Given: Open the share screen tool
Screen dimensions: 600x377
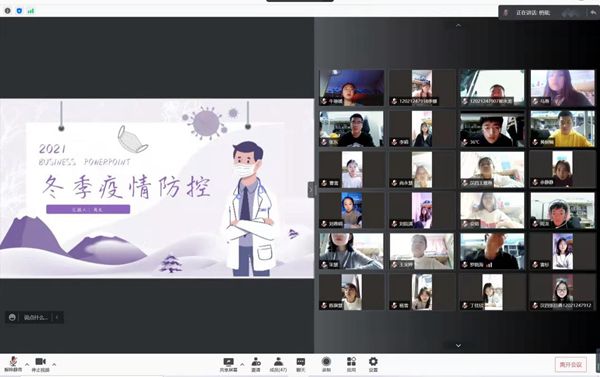Looking at the screenshot, I should point(228,365).
